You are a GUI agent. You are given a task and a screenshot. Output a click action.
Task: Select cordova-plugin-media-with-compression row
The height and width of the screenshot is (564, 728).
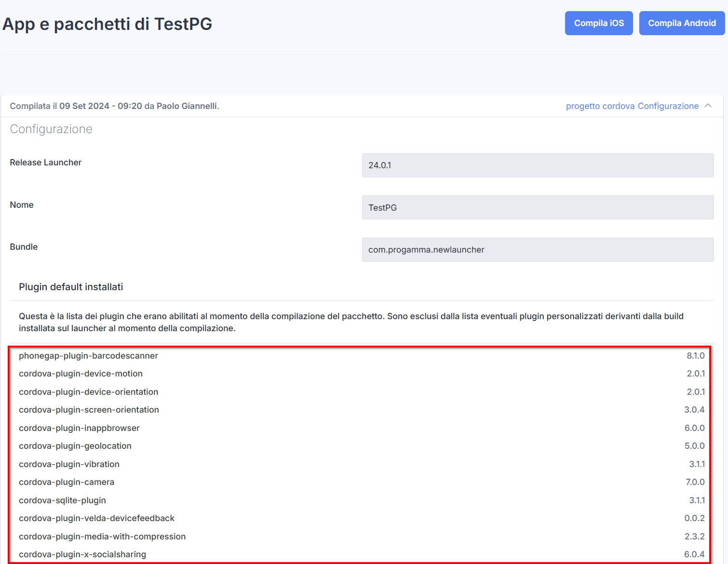(x=102, y=537)
